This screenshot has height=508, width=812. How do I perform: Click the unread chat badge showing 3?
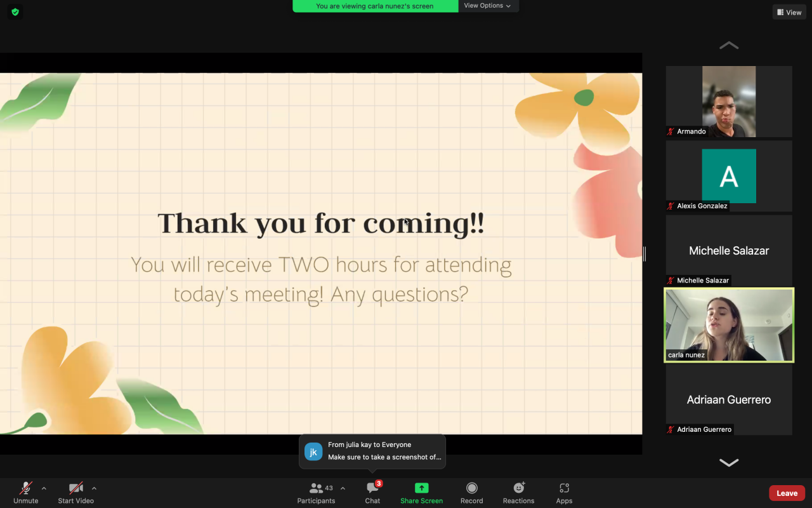(x=379, y=484)
